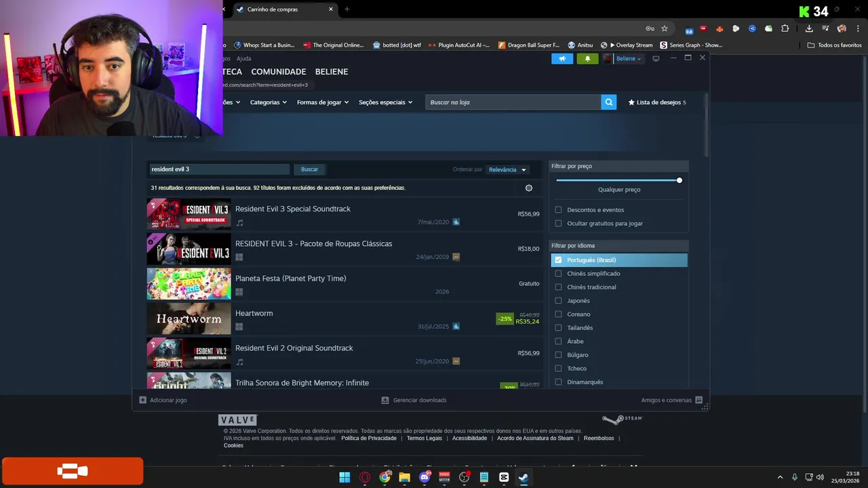The image size is (868, 488).
Task: Click the Beliene profile avatar
Action: pos(608,59)
